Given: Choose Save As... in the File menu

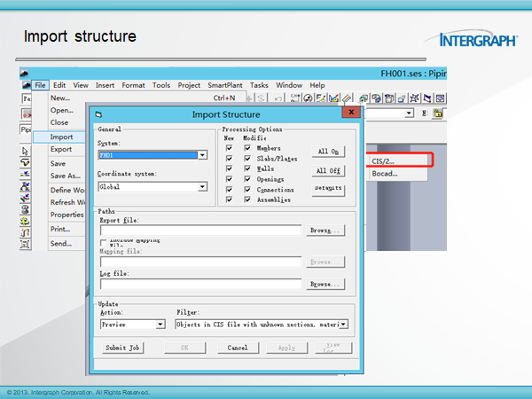Looking at the screenshot, I should point(65,176).
